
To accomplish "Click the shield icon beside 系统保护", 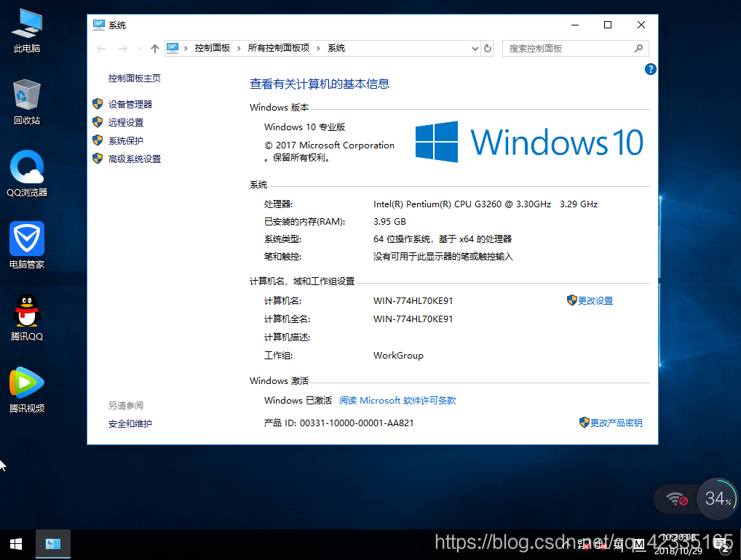I will pos(98,140).
